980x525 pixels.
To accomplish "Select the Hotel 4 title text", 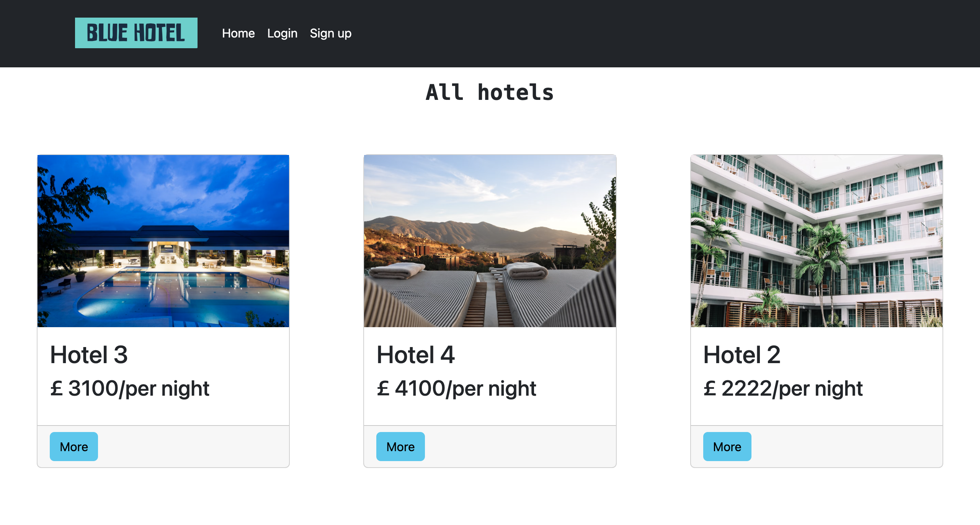I will coord(416,355).
